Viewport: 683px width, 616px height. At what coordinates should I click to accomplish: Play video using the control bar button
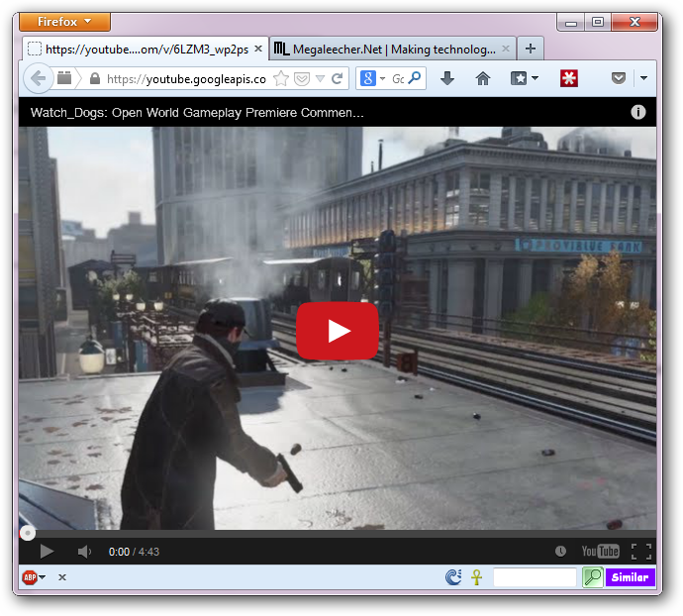tap(47, 552)
